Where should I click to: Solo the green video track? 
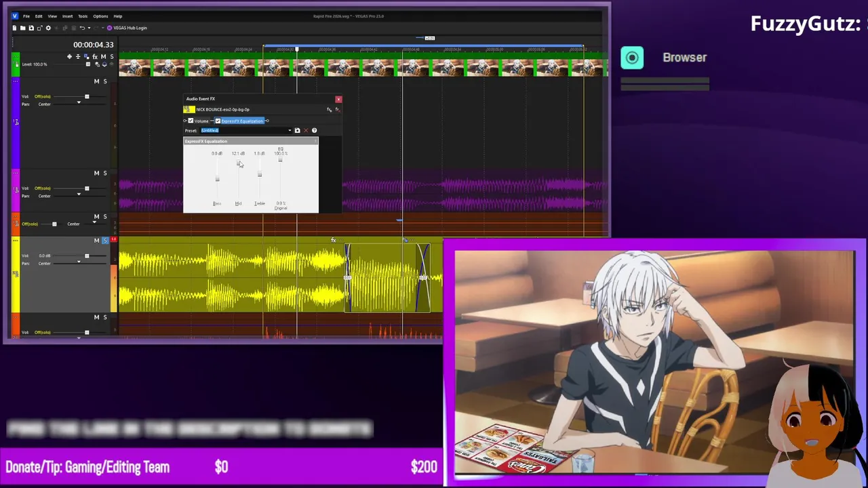(112, 56)
